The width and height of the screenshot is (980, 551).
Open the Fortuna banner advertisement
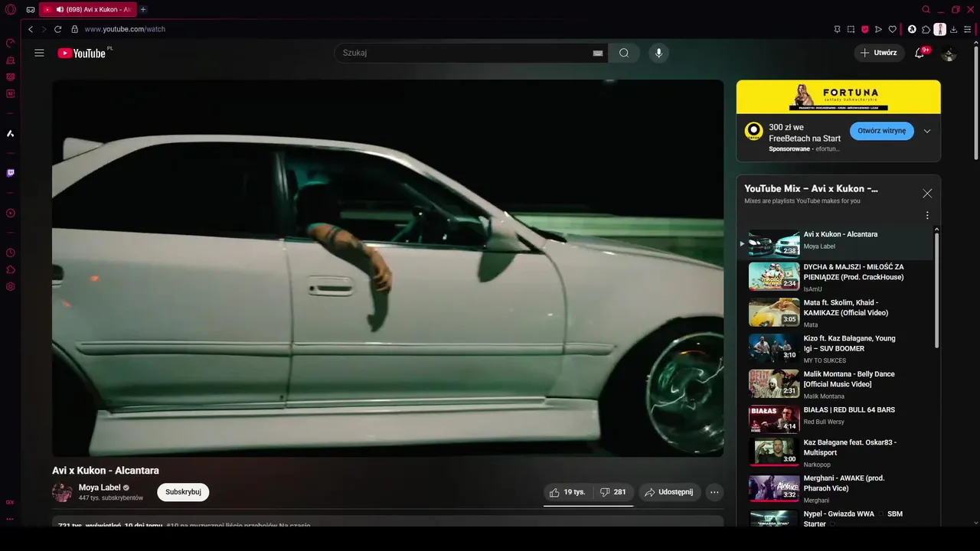click(838, 96)
